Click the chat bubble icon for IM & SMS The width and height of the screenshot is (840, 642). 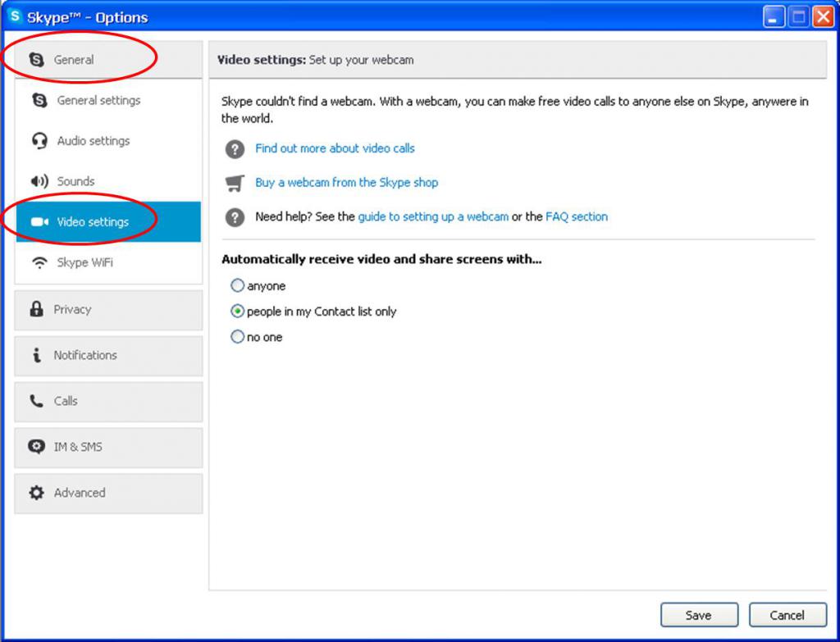tap(36, 447)
